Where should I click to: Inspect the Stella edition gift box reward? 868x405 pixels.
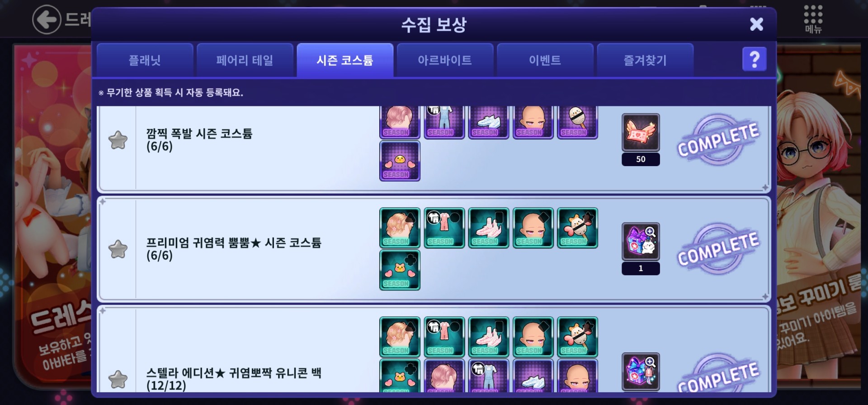point(641,372)
